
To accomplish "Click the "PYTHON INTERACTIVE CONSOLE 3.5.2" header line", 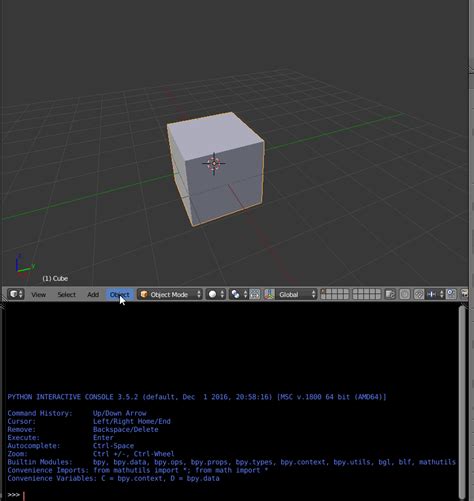I will [x=197, y=397].
